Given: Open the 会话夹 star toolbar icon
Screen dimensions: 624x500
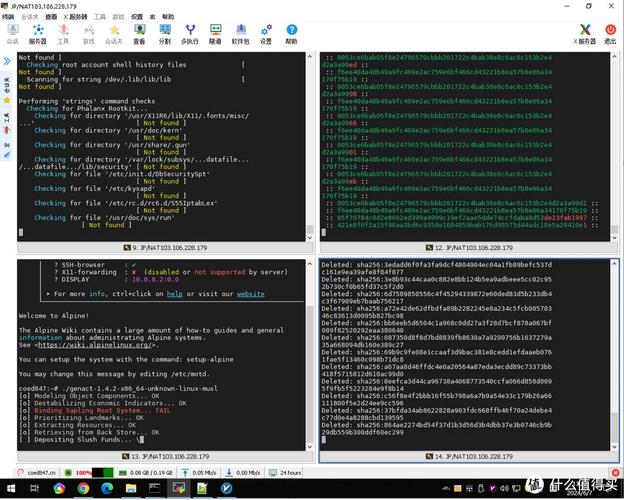Looking at the screenshot, I should click(x=114, y=34).
